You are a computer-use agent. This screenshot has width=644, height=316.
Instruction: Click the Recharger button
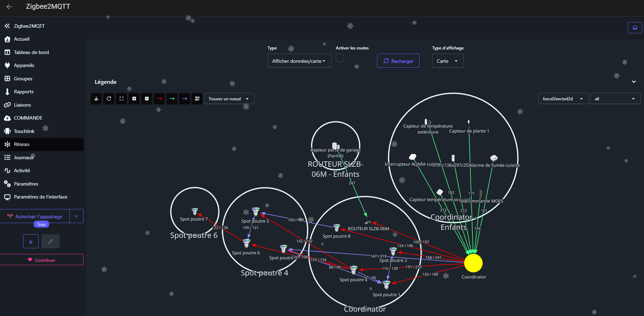coord(398,61)
